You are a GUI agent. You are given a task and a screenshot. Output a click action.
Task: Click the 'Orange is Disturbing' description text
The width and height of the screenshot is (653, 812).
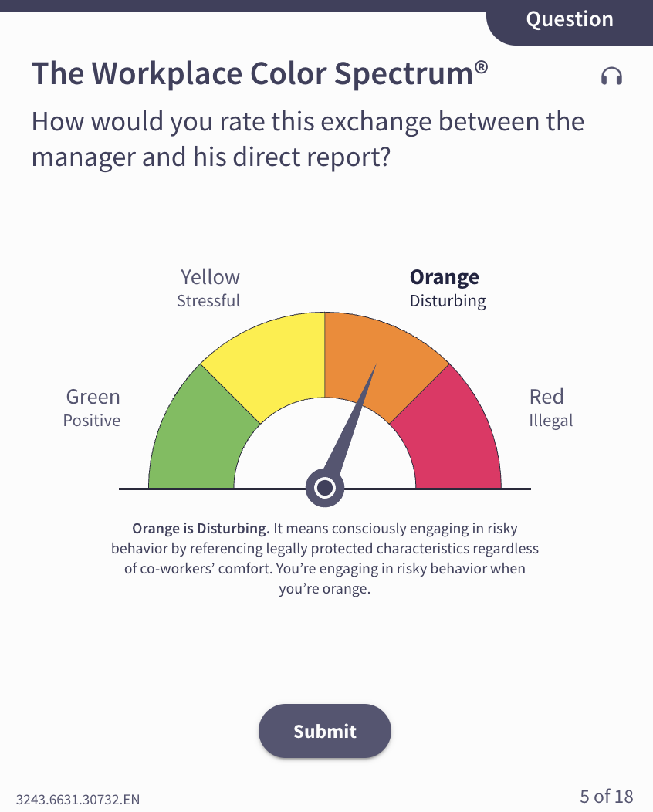click(324, 559)
